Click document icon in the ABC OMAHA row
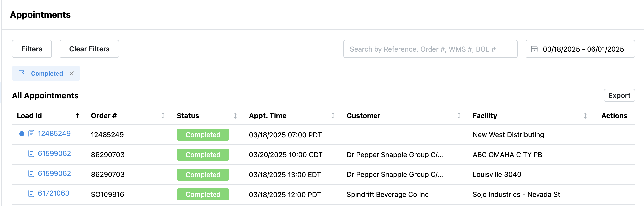This screenshot has width=644, height=206. point(31,153)
